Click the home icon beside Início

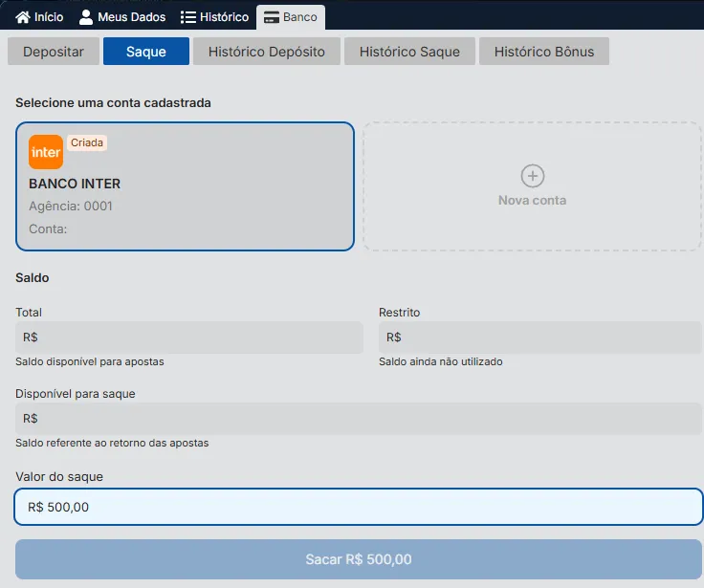23,17
